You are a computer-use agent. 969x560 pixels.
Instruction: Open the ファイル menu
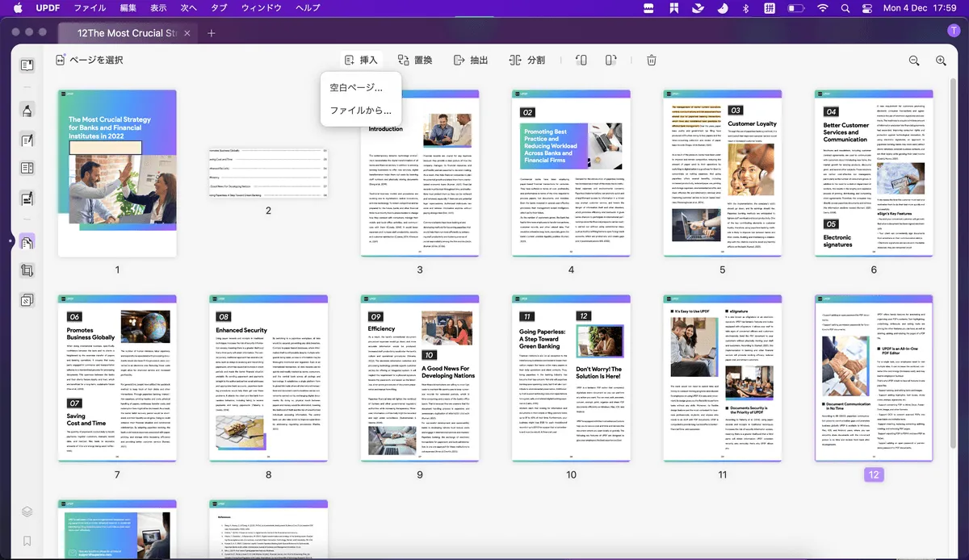click(x=90, y=8)
